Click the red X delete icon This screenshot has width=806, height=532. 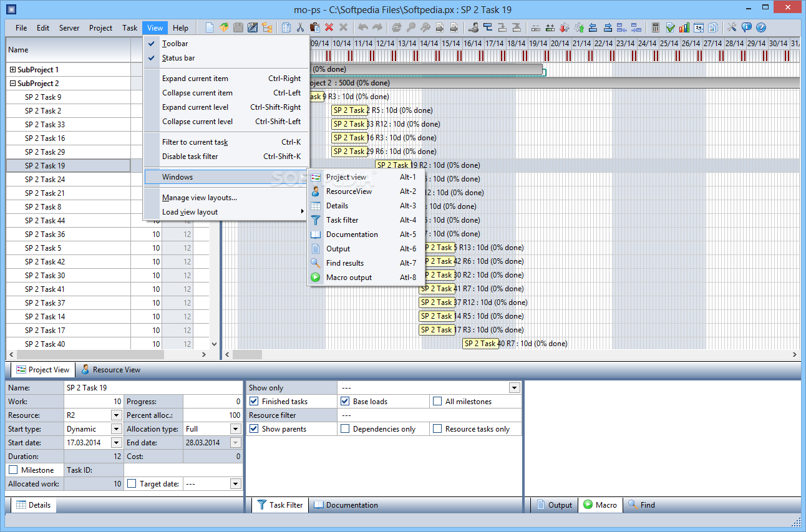(x=329, y=27)
